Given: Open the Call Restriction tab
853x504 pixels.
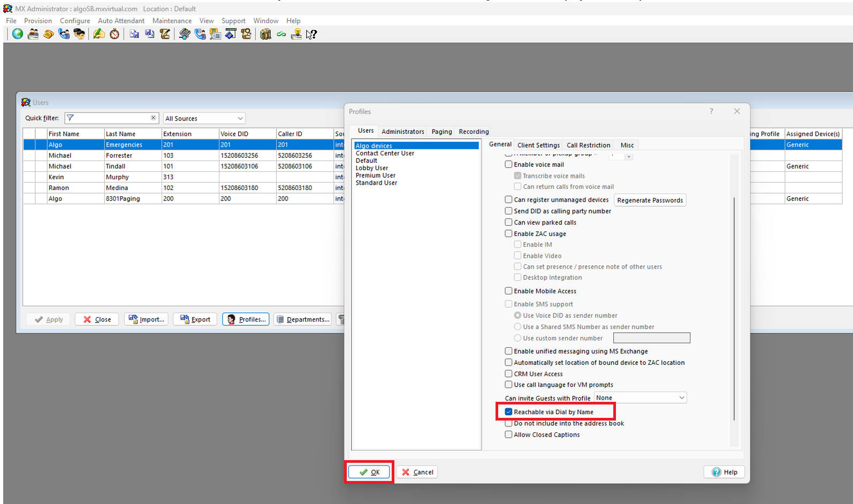Looking at the screenshot, I should click(x=588, y=145).
